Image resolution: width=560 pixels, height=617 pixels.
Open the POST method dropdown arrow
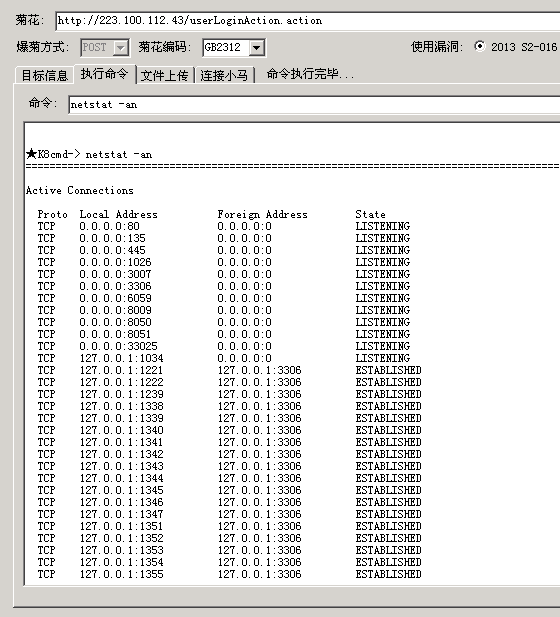[121, 48]
